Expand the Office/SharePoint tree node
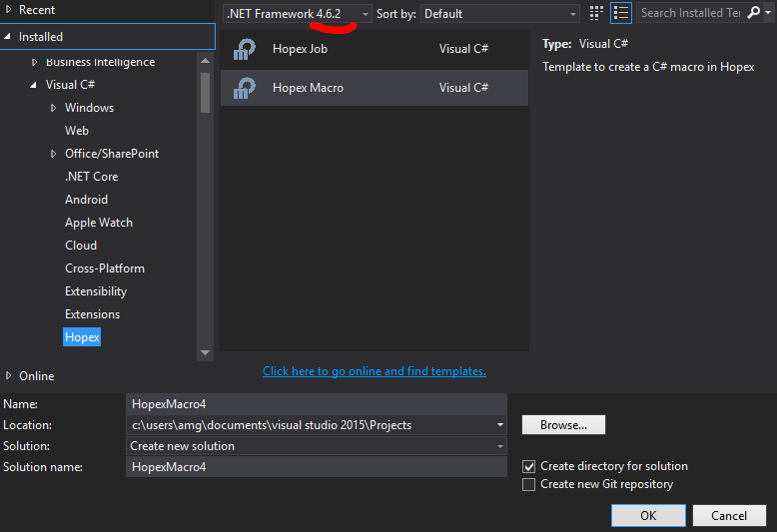 (x=53, y=154)
